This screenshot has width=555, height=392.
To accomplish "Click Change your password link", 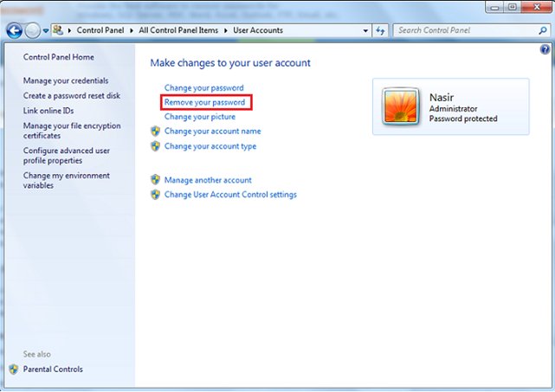I will [203, 87].
